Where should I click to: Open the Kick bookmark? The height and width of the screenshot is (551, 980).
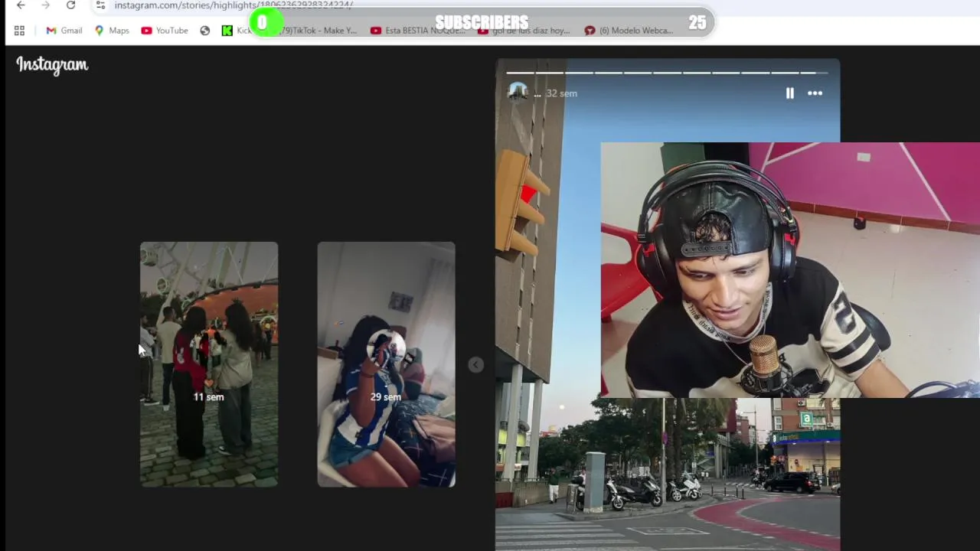237,31
